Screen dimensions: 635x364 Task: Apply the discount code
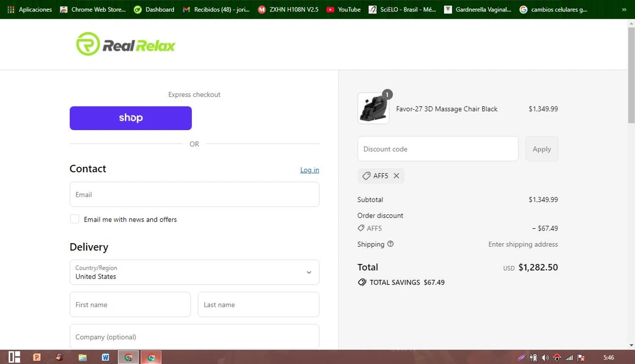[x=542, y=149]
